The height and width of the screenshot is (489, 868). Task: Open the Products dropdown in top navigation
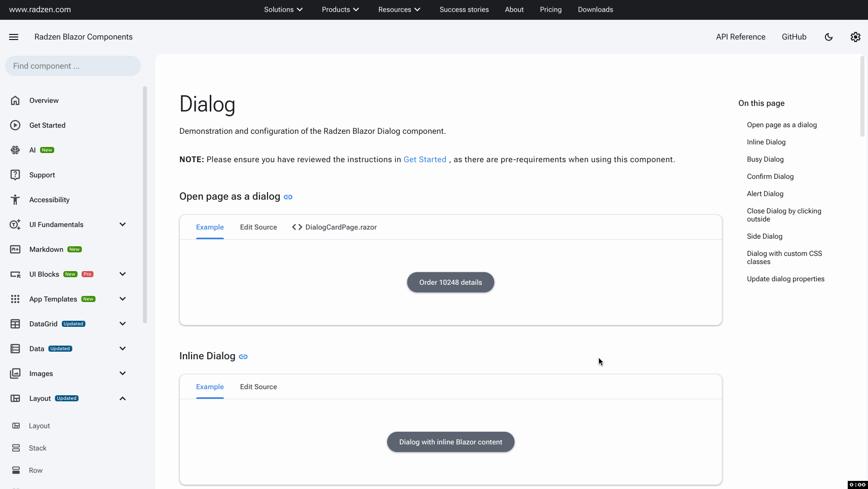pyautogui.click(x=340, y=10)
